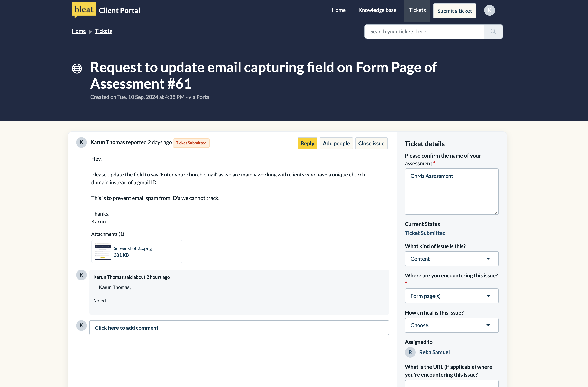Screen dimensions: 588x387
Task: Go to the Knowledge base menu item
Action: click(x=377, y=10)
